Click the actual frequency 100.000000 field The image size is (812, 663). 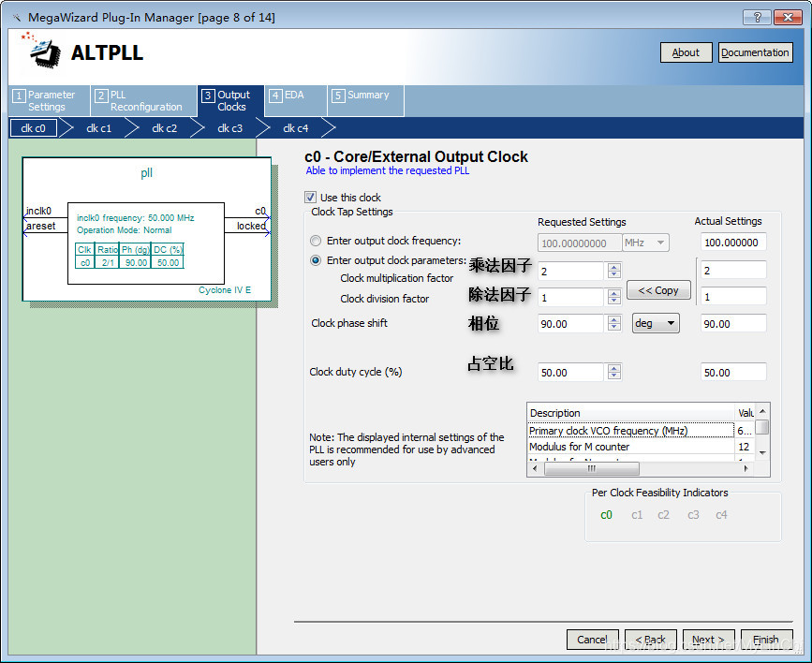coord(733,243)
